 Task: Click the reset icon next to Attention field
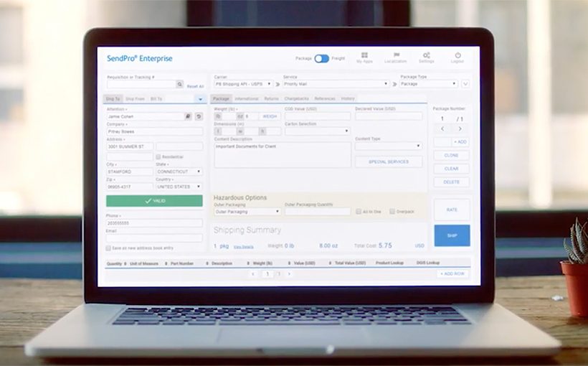199,116
